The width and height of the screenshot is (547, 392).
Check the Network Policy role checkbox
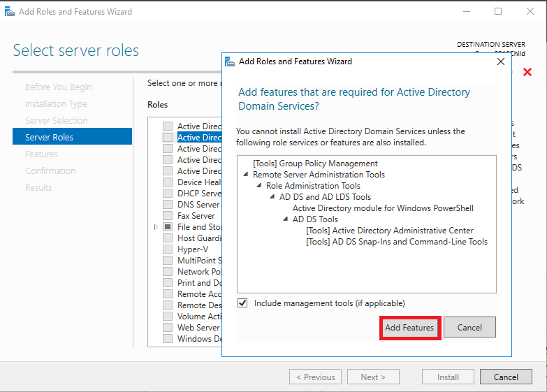(168, 272)
